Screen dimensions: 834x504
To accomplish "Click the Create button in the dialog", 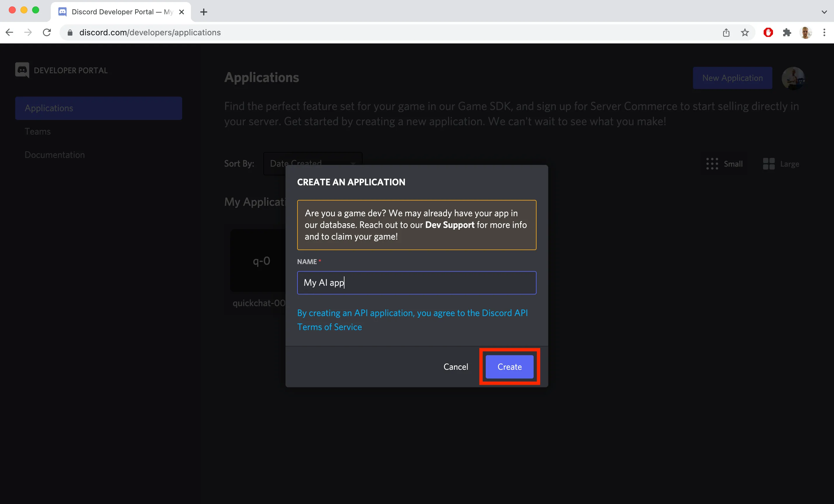I will pyautogui.click(x=509, y=367).
